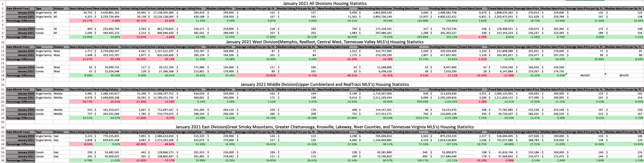Select the 107.32% pending volume cell
Image resolution: width=644 pixels, height=163 pixels.
pyautogui.click(x=444, y=144)
